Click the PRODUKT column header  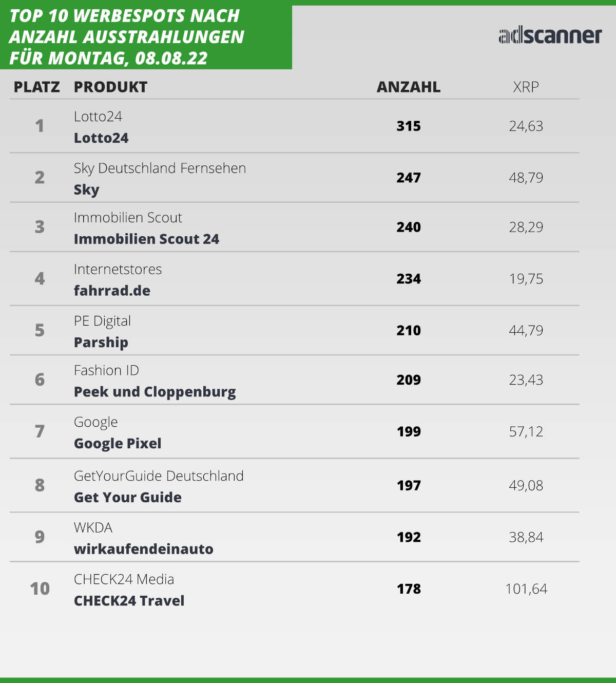(x=110, y=87)
